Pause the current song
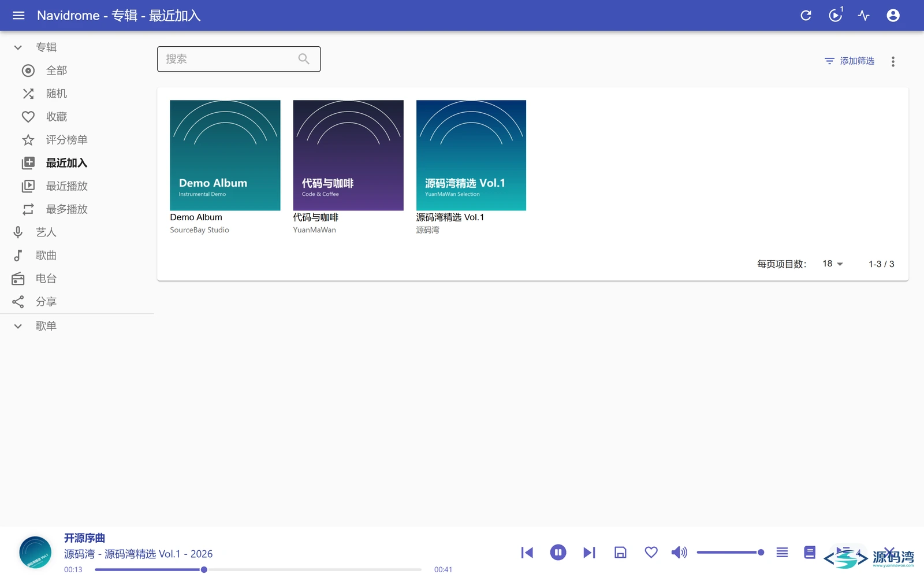Screen dimensions: 924x578 click(x=558, y=553)
